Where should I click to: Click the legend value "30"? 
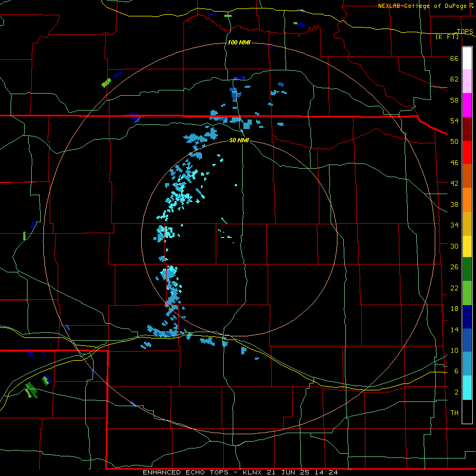(x=454, y=246)
